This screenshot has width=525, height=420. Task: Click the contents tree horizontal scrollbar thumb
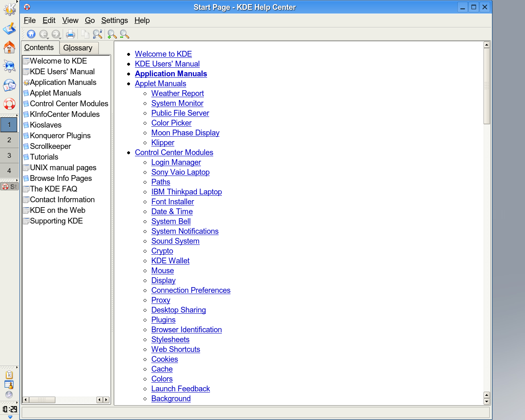(42, 399)
